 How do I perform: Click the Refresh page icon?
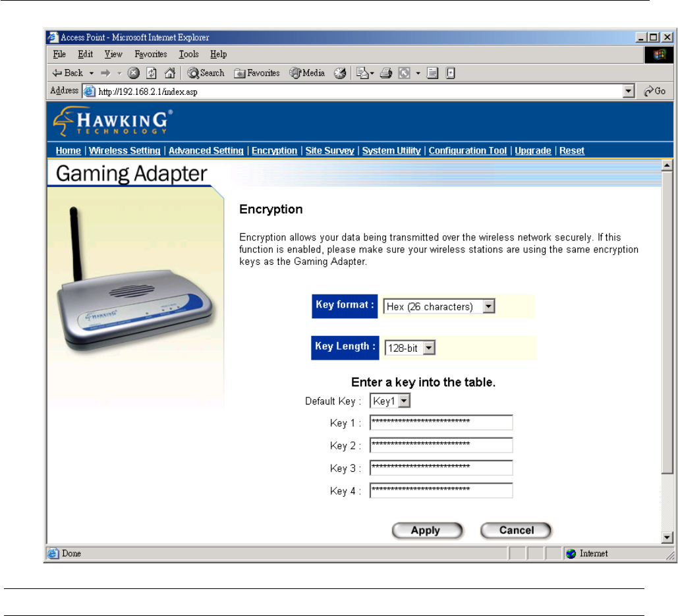pyautogui.click(x=152, y=73)
